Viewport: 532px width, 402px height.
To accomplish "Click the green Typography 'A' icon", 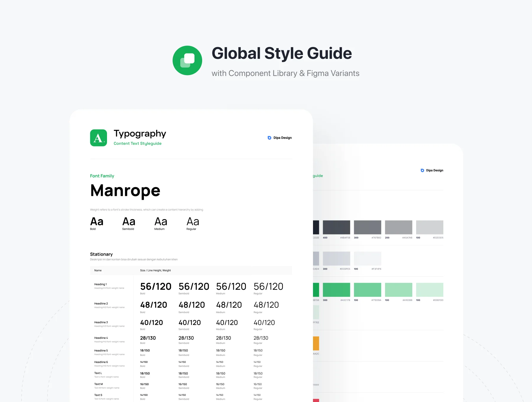I will (98, 138).
